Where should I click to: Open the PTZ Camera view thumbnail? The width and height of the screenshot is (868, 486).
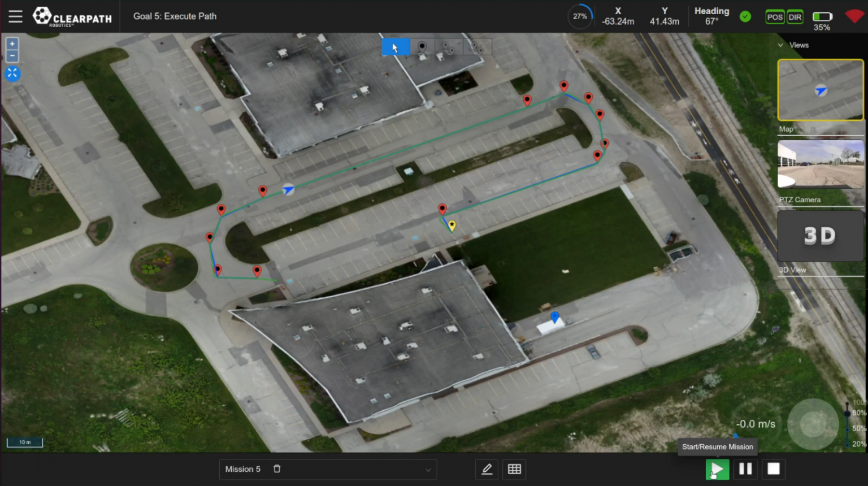point(820,164)
